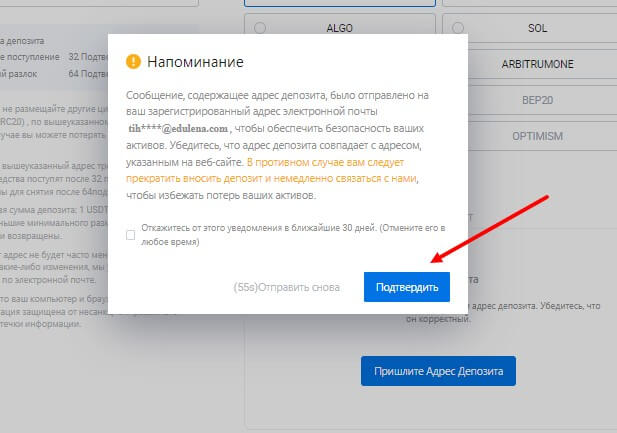The image size is (617, 433).
Task: Tick the 30-day notification opt-out checkbox
Action: (x=131, y=235)
